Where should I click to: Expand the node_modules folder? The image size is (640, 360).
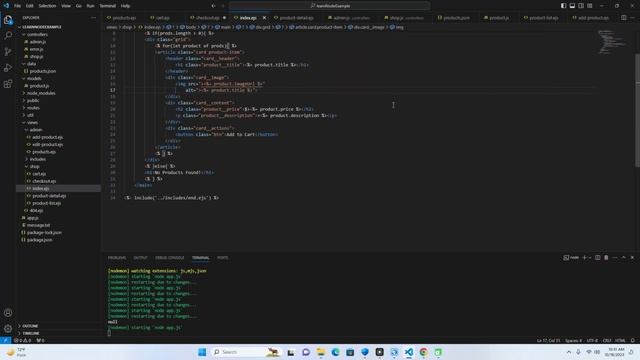(41, 93)
